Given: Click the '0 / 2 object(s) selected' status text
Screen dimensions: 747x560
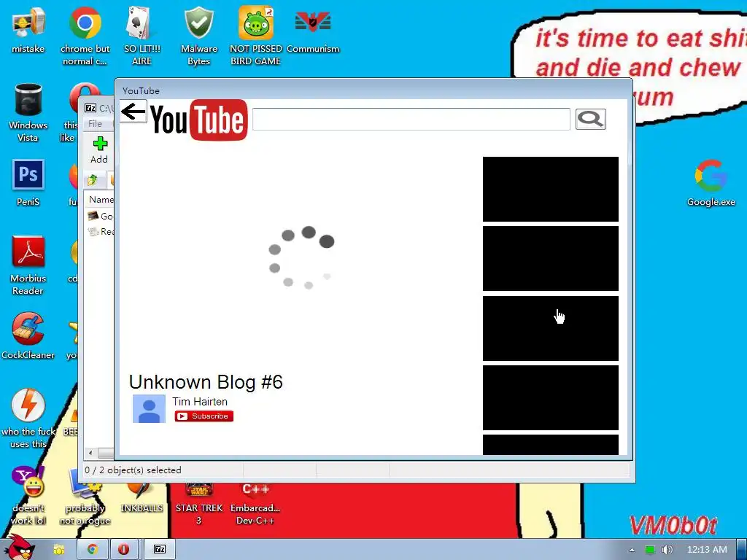Looking at the screenshot, I should (133, 470).
